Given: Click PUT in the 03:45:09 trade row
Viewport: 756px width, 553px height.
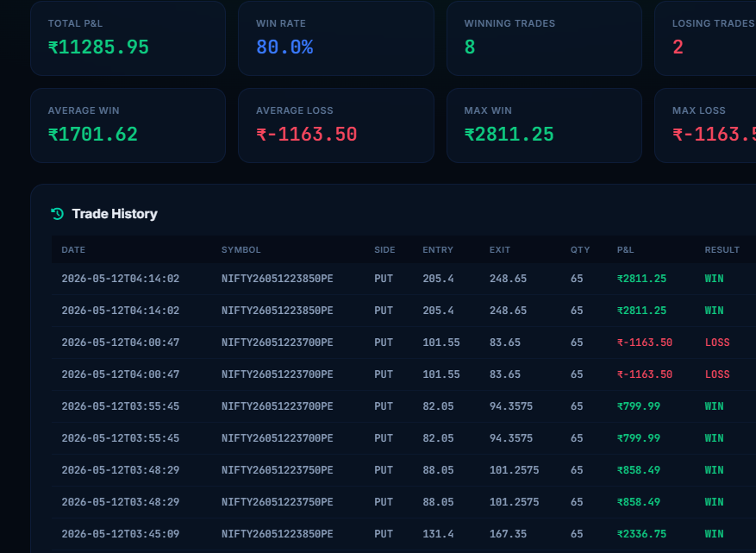Looking at the screenshot, I should coord(384,534).
